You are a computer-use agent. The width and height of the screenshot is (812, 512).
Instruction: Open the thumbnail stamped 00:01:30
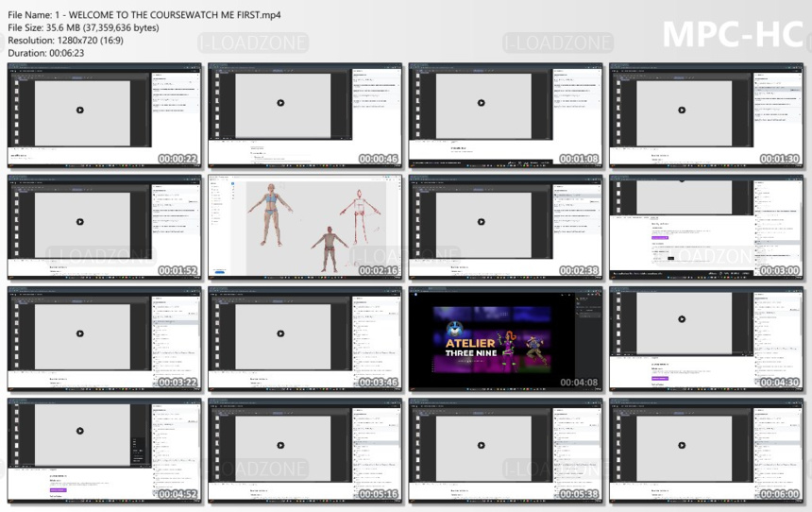pos(706,115)
